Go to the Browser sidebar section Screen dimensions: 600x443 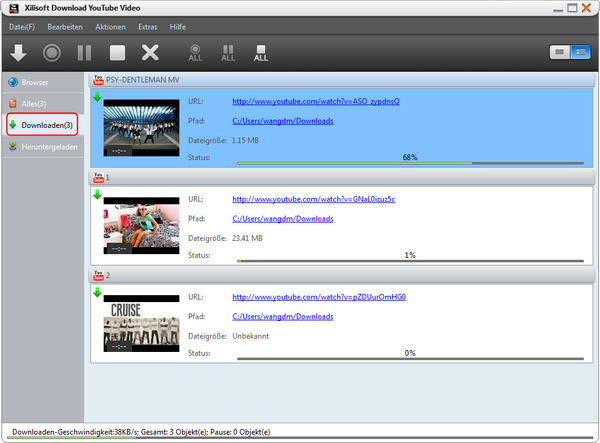click(43, 82)
